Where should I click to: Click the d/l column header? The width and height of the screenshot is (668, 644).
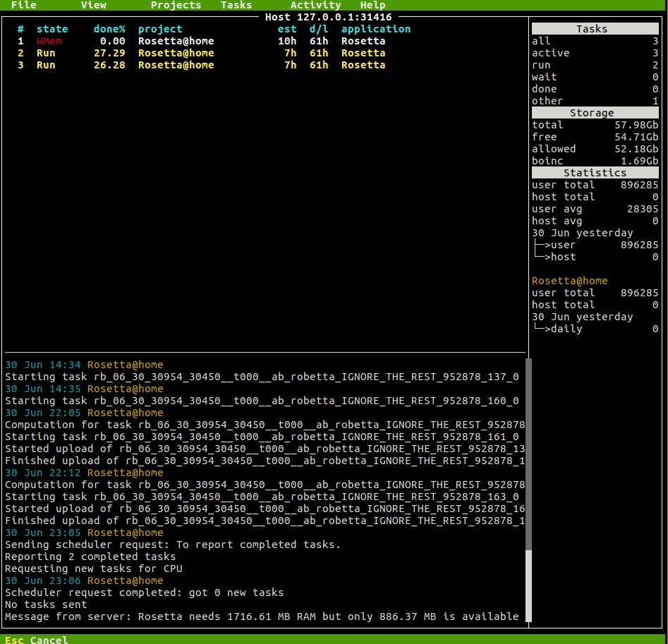pos(319,29)
